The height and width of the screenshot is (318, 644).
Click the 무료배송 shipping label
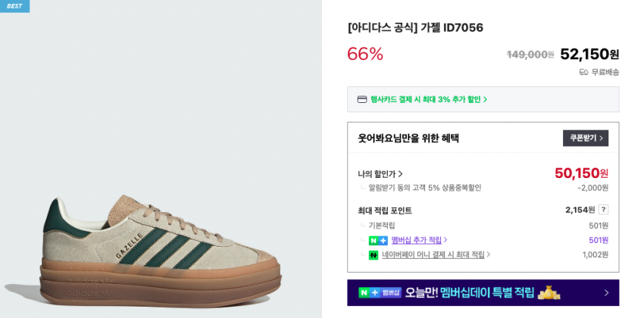pyautogui.click(x=605, y=72)
